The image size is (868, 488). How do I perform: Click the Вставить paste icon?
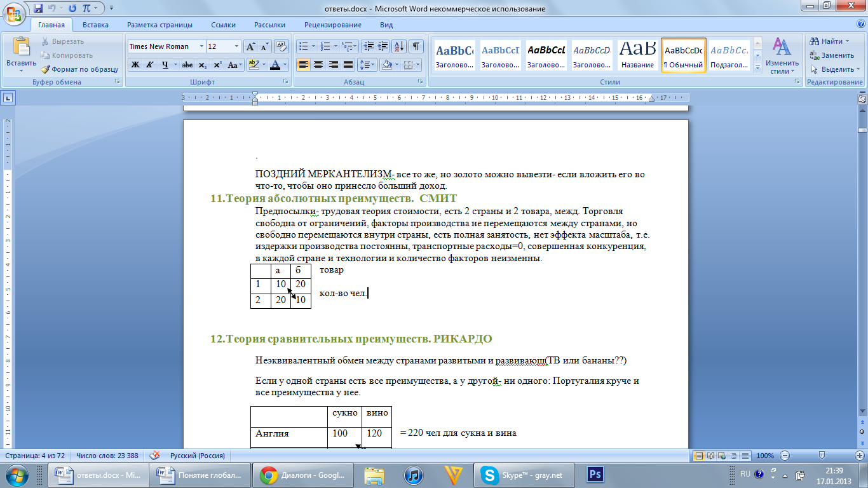(22, 47)
